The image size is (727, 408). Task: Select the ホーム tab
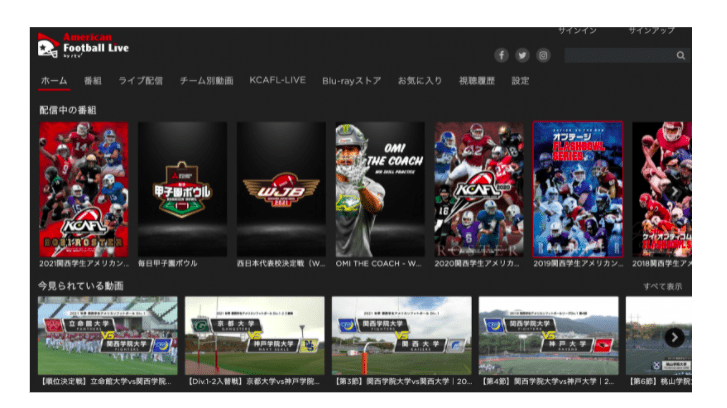click(54, 81)
